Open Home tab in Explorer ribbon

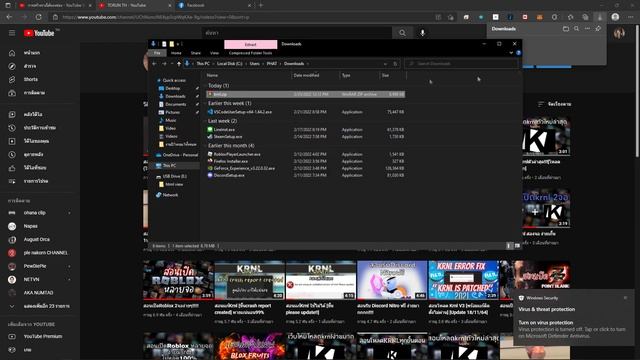(x=176, y=53)
